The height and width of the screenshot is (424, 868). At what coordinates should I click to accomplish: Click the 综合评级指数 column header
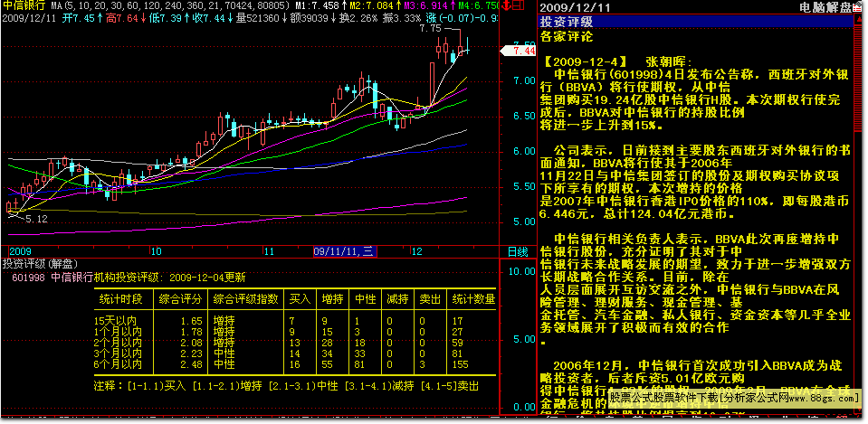(245, 299)
